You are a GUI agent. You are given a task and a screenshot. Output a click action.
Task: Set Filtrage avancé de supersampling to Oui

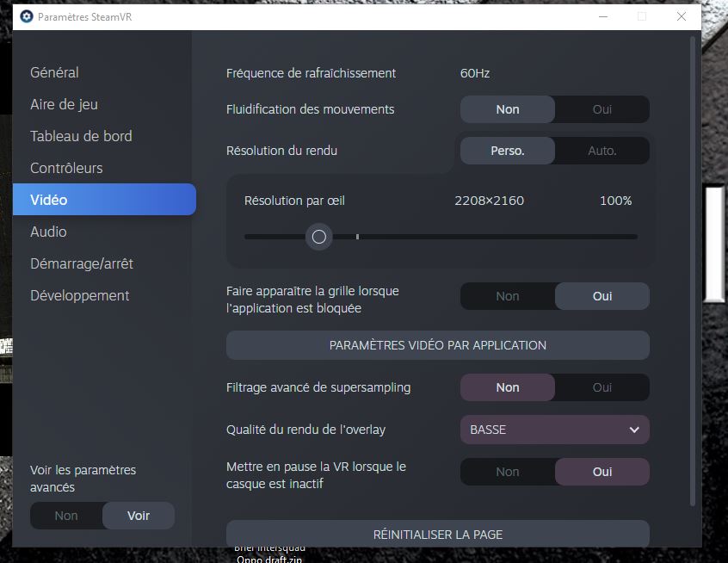click(x=602, y=387)
